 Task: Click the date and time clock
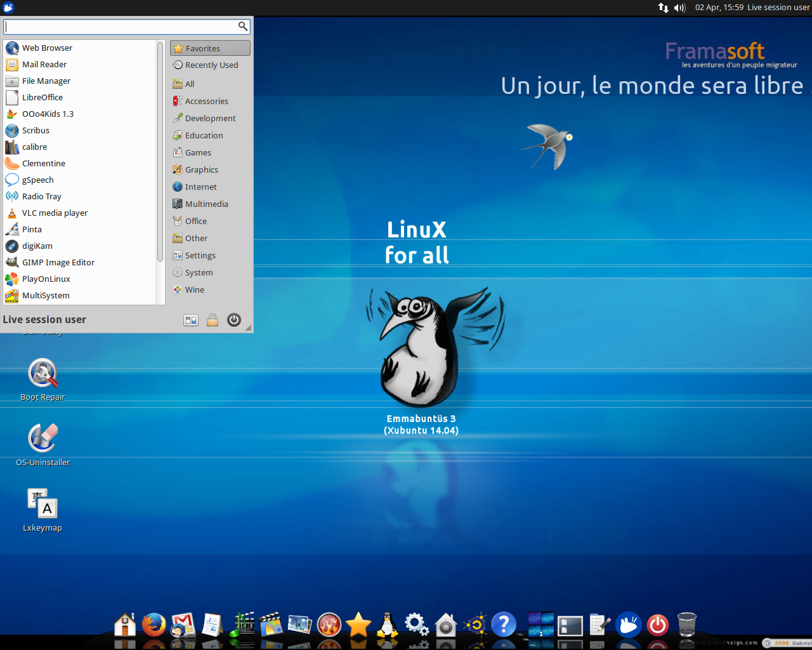click(719, 8)
